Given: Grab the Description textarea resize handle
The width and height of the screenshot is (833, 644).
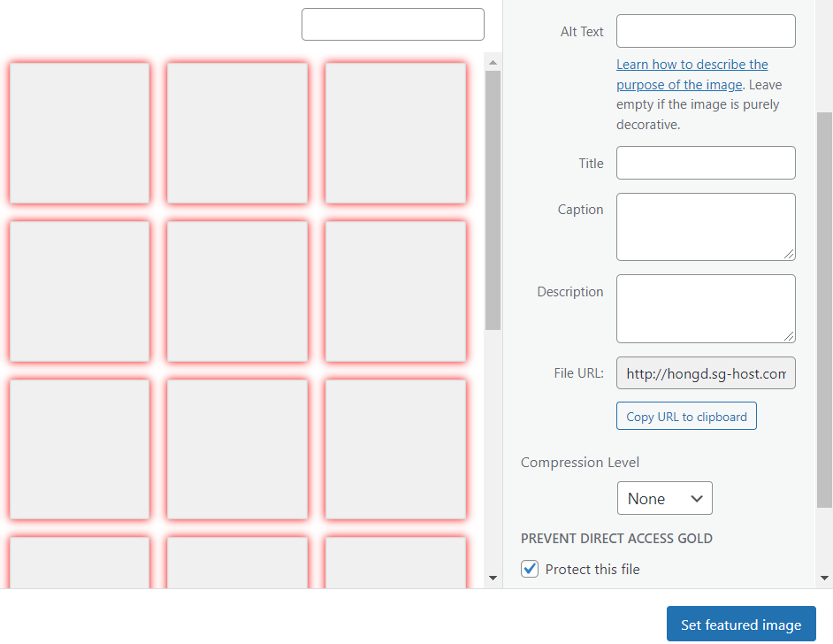Looking at the screenshot, I should pos(789,336).
